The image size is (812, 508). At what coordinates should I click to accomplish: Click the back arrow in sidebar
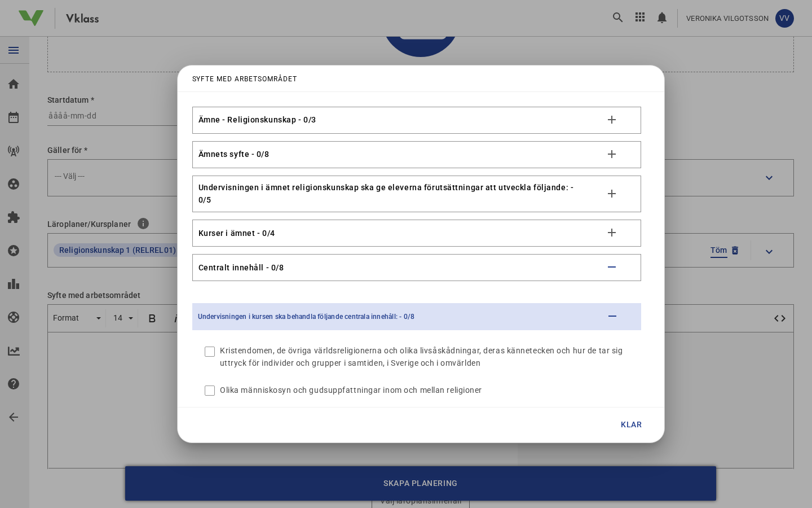coord(14,417)
